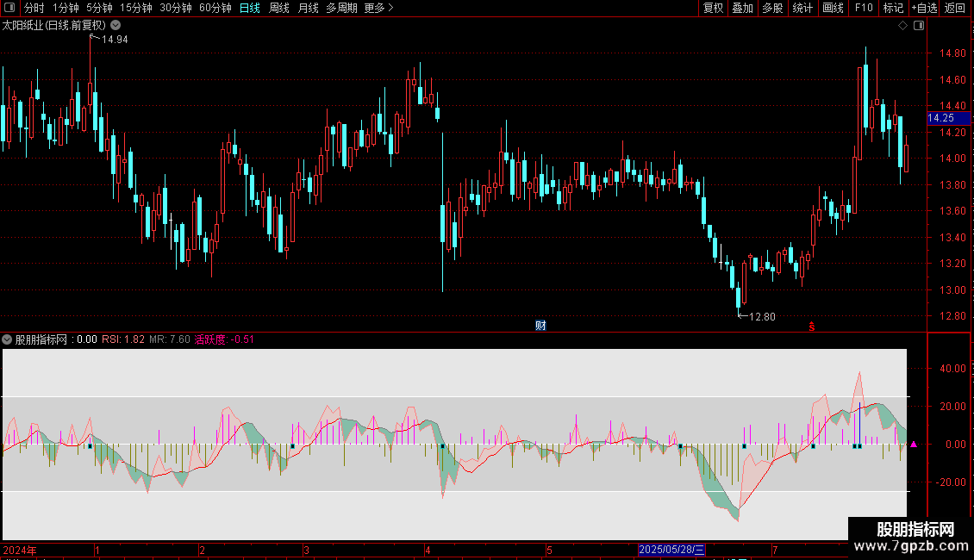Open the 统计 statistics tool

[x=802, y=8]
